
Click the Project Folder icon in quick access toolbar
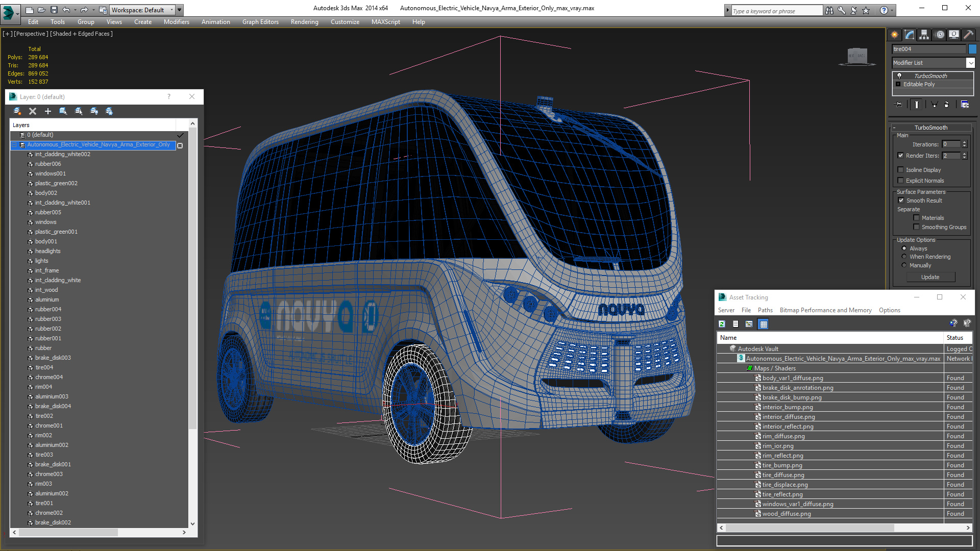click(x=103, y=10)
